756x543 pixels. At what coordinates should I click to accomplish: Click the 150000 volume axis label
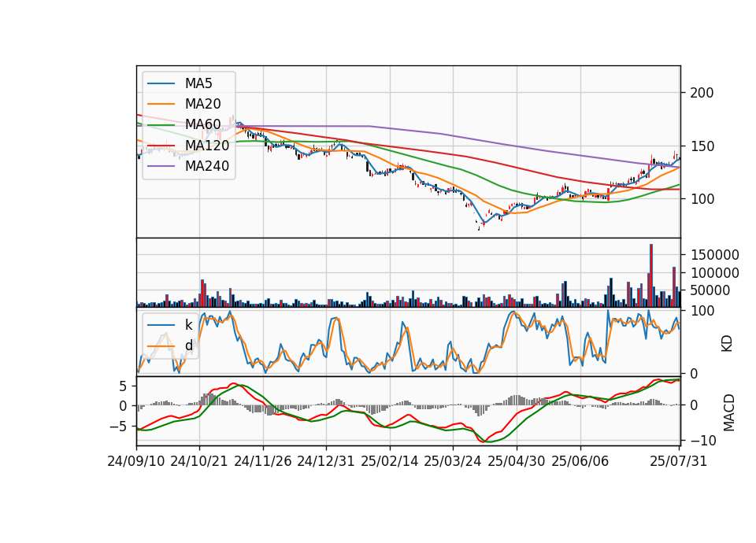(x=715, y=255)
